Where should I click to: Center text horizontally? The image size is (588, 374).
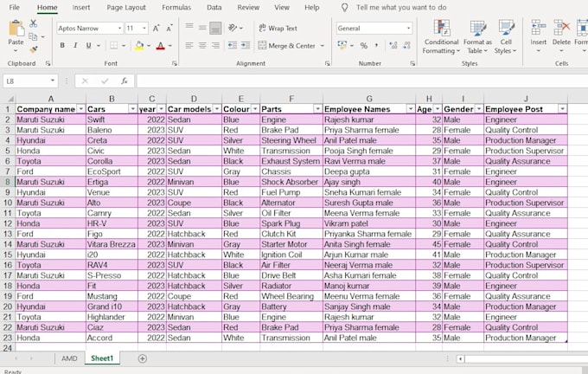click(202, 45)
